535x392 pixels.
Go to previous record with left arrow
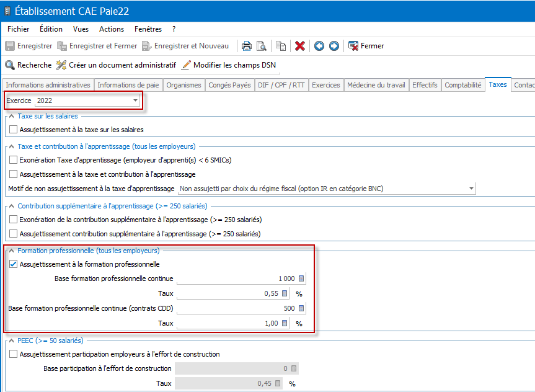pos(319,46)
